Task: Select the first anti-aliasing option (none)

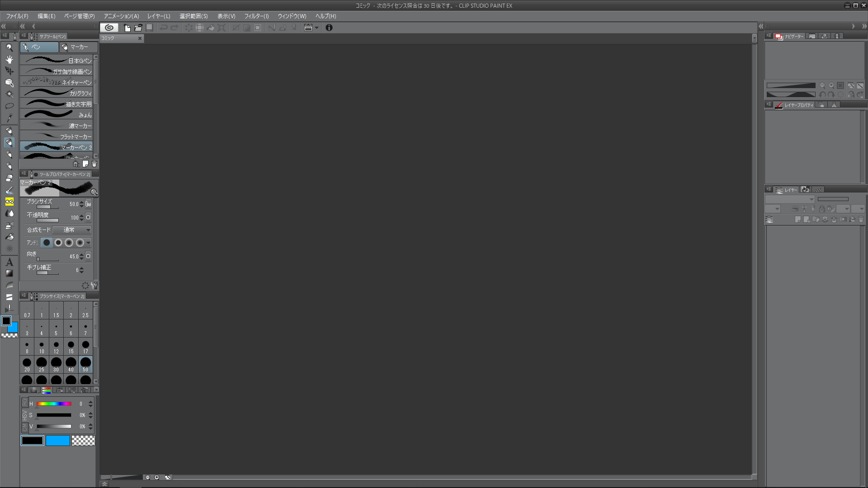Action: point(47,243)
